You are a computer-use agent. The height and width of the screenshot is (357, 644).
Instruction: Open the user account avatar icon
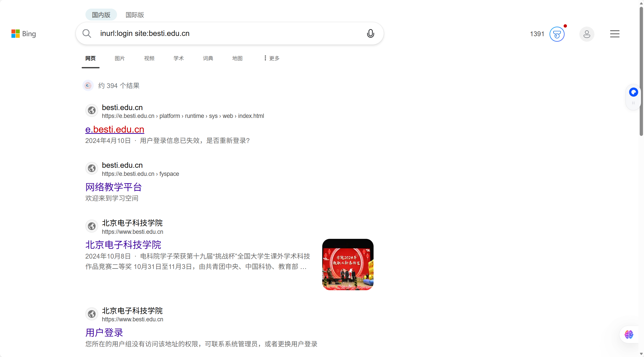[x=587, y=34]
